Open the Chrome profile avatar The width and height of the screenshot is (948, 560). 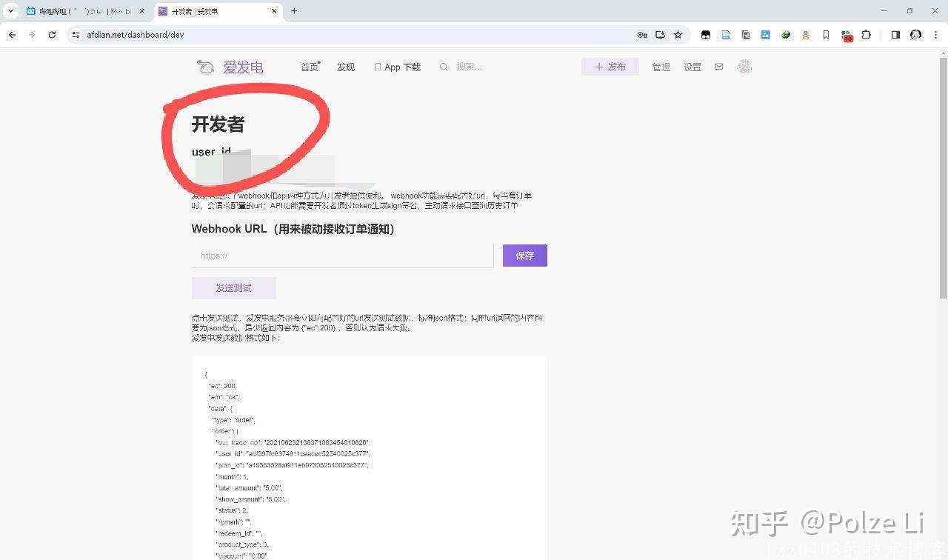pos(916,35)
